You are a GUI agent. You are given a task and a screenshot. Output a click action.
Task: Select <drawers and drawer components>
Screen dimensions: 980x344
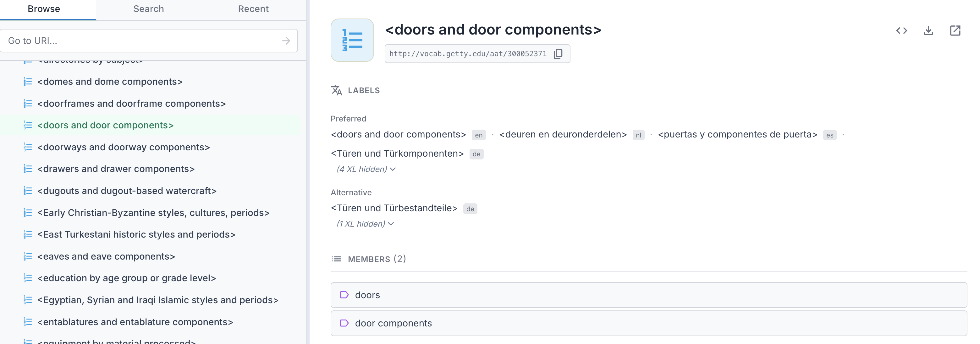pos(116,169)
